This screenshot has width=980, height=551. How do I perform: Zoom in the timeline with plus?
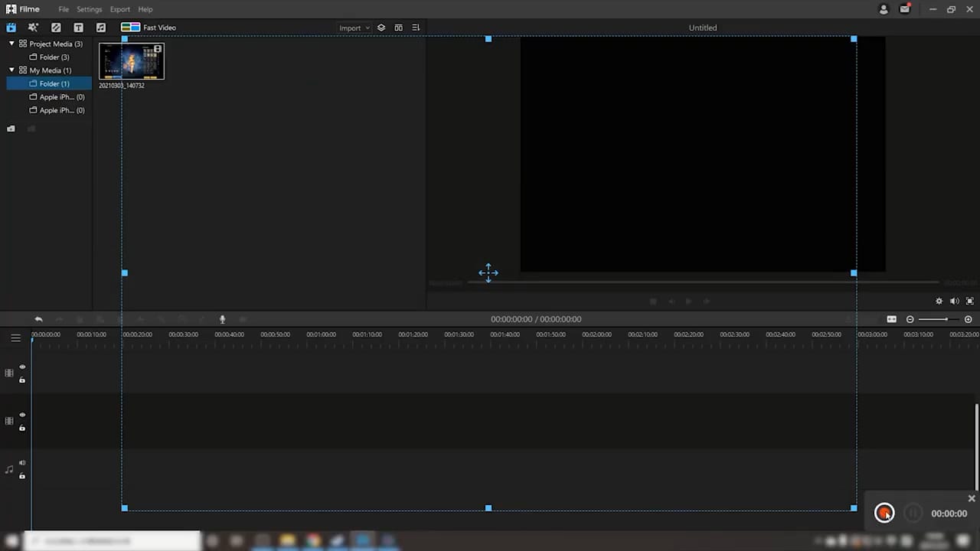tap(969, 319)
